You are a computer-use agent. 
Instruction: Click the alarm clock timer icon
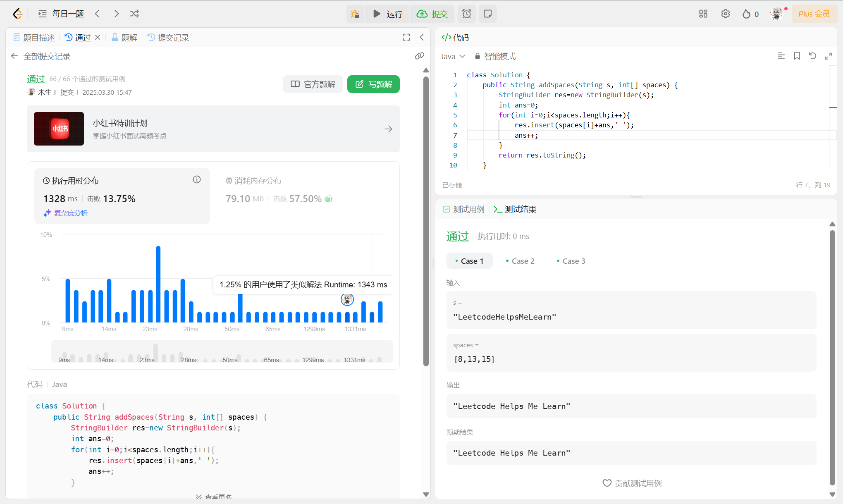(x=466, y=14)
